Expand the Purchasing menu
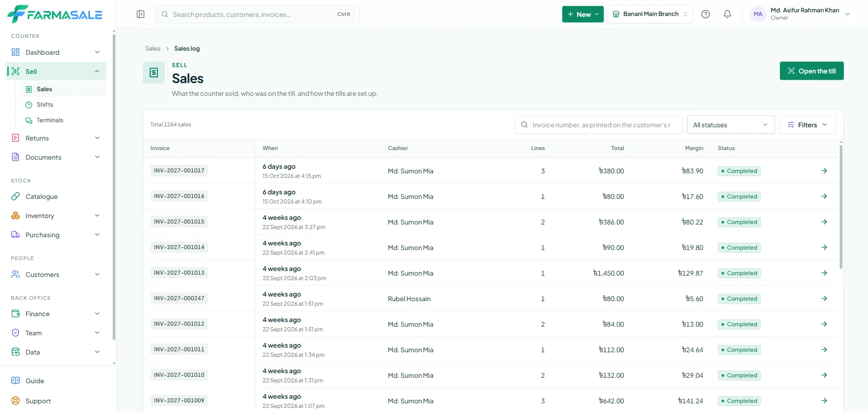The height and width of the screenshot is (412, 868). click(x=56, y=235)
